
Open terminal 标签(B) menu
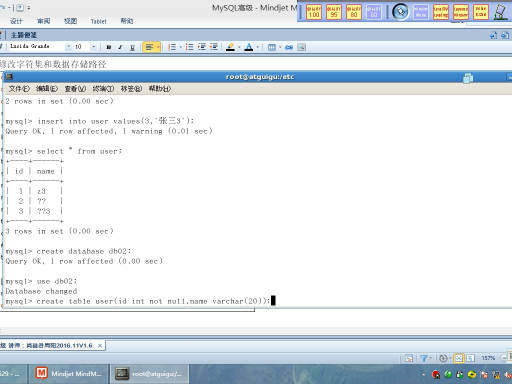click(131, 89)
